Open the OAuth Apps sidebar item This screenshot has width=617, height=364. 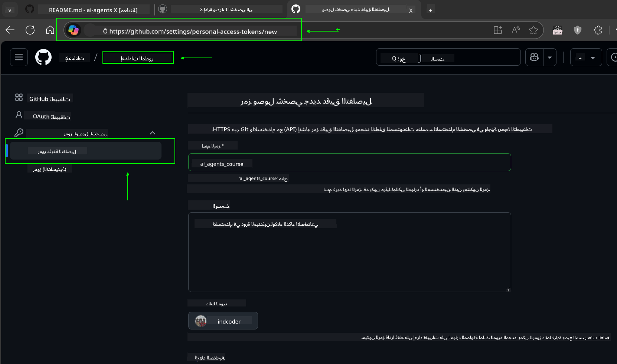(x=44, y=117)
